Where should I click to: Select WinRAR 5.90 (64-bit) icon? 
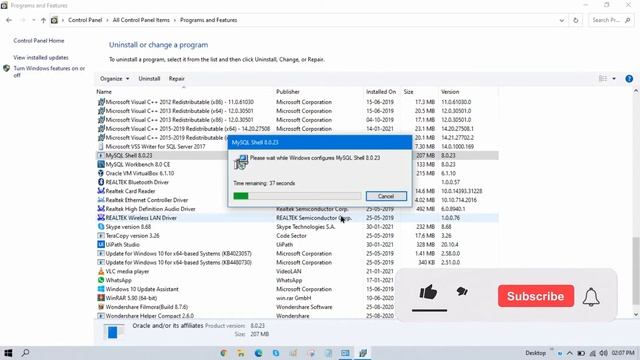[101, 298]
